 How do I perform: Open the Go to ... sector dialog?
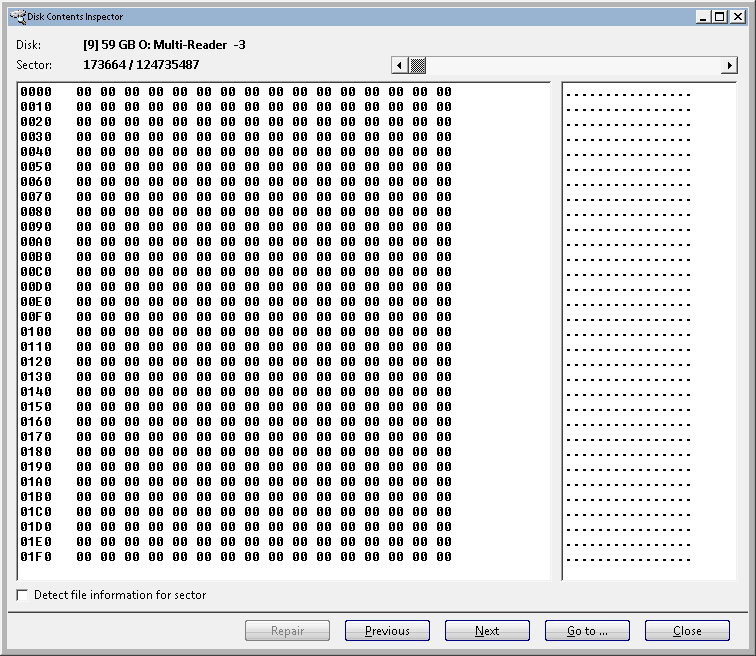pos(587,631)
